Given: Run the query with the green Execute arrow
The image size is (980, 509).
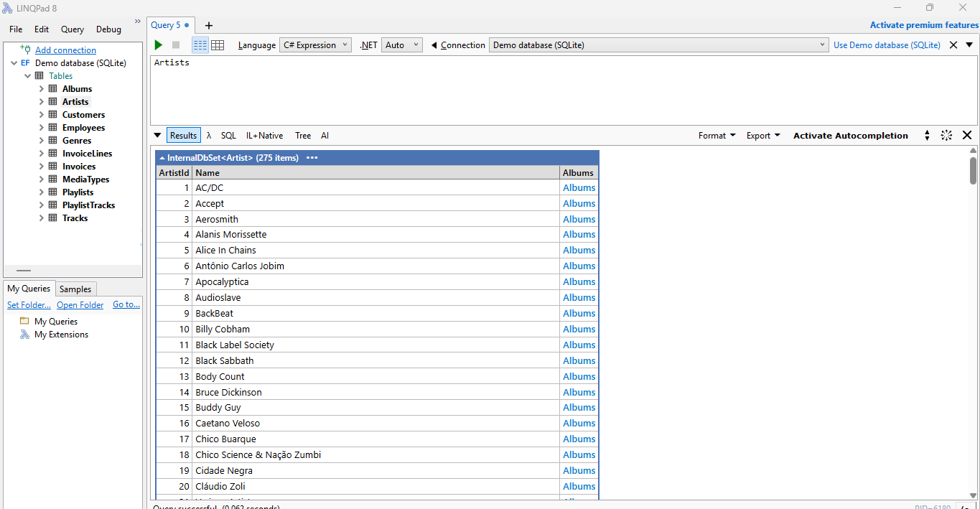Looking at the screenshot, I should coord(157,45).
